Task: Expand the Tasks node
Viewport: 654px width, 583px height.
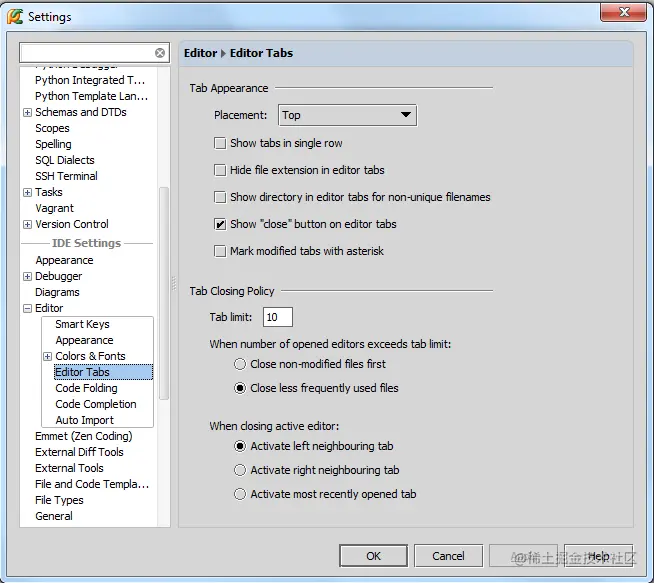Action: (x=27, y=192)
